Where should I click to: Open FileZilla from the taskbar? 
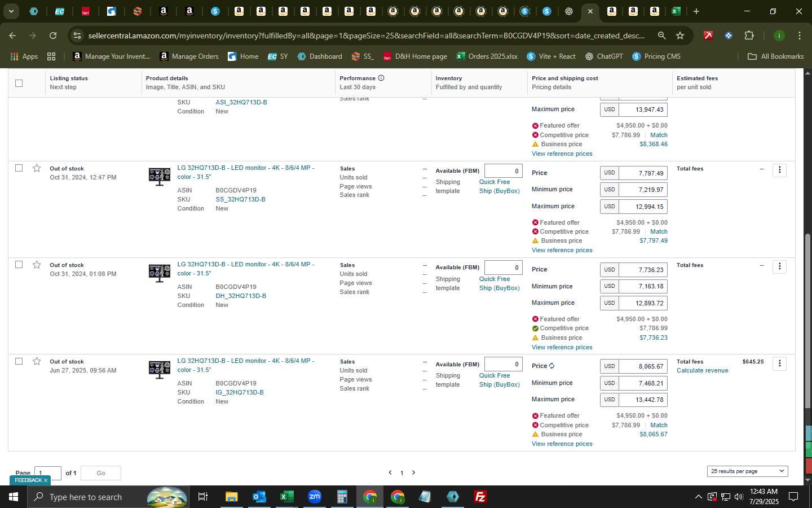[x=480, y=497]
